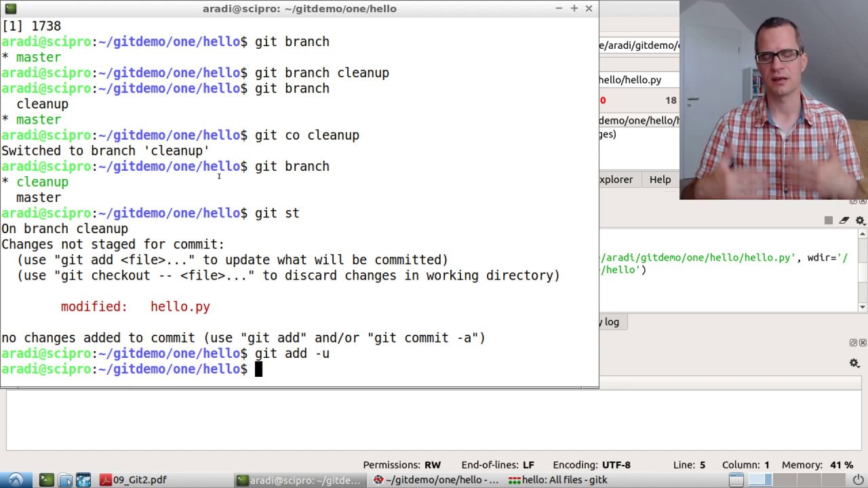The width and height of the screenshot is (868, 488).
Task: Click the Permissions RW status entry
Action: (x=402, y=465)
